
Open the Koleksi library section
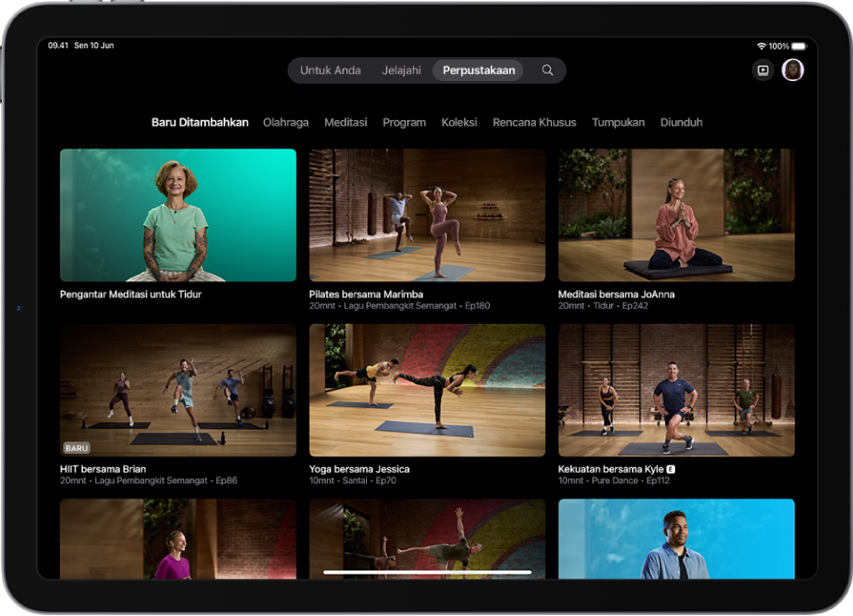click(459, 122)
